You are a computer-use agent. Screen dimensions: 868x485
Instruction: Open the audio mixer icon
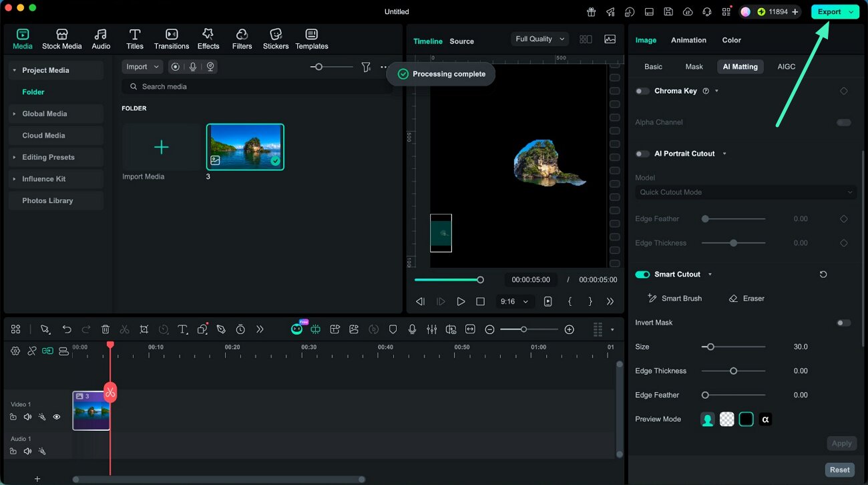(x=432, y=329)
